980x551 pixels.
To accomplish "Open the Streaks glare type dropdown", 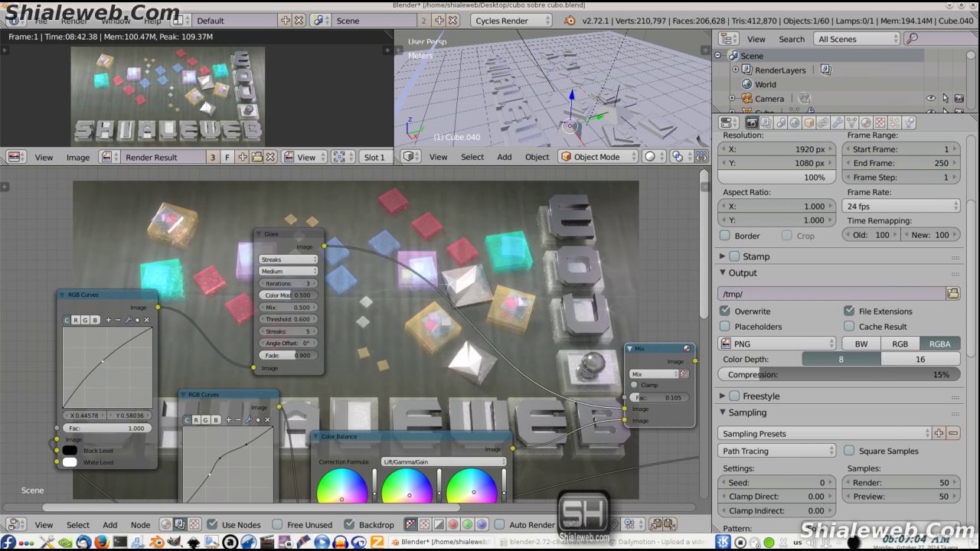I will coord(289,259).
